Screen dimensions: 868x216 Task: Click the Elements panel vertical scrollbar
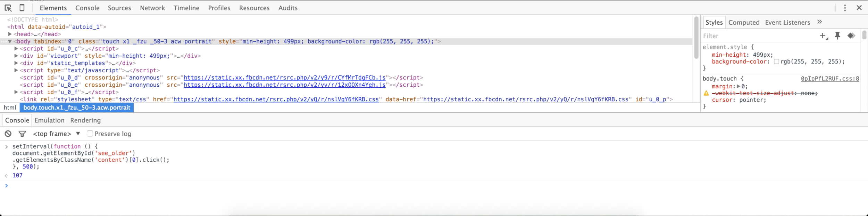696,38
